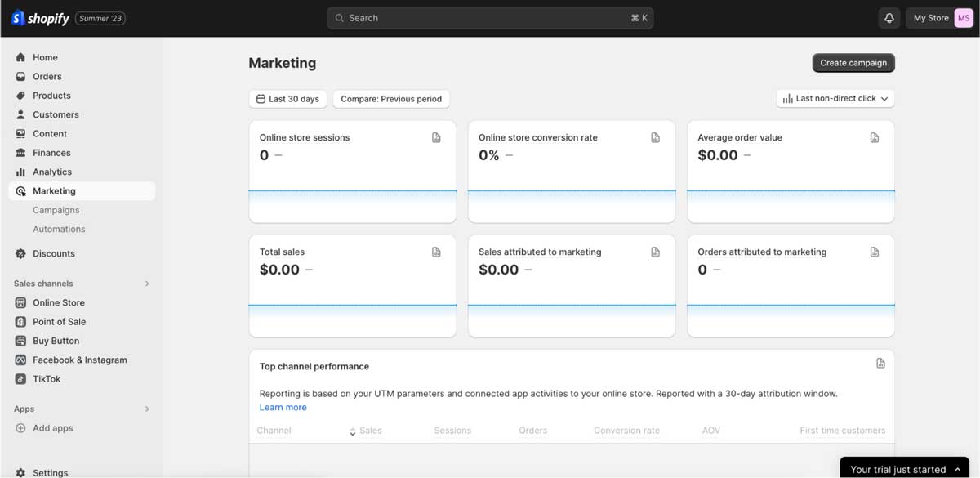
Task: Open the Analytics bar-chart icon
Action: pyautogui.click(x=20, y=172)
